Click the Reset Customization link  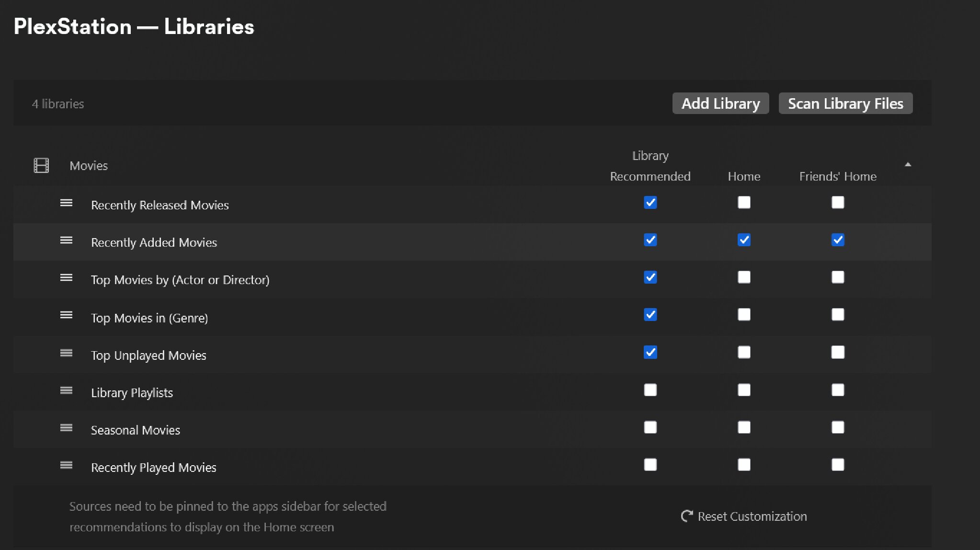(752, 516)
